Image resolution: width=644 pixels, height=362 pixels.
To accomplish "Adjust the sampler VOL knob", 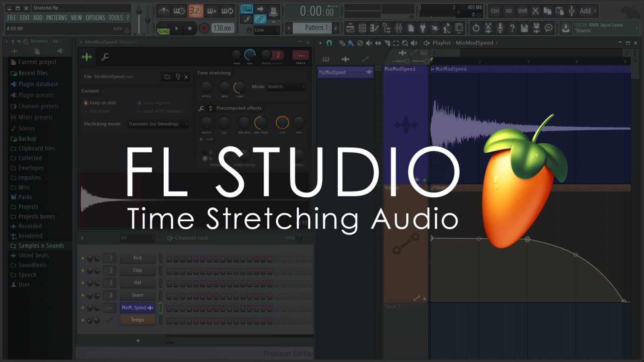I will (x=250, y=55).
